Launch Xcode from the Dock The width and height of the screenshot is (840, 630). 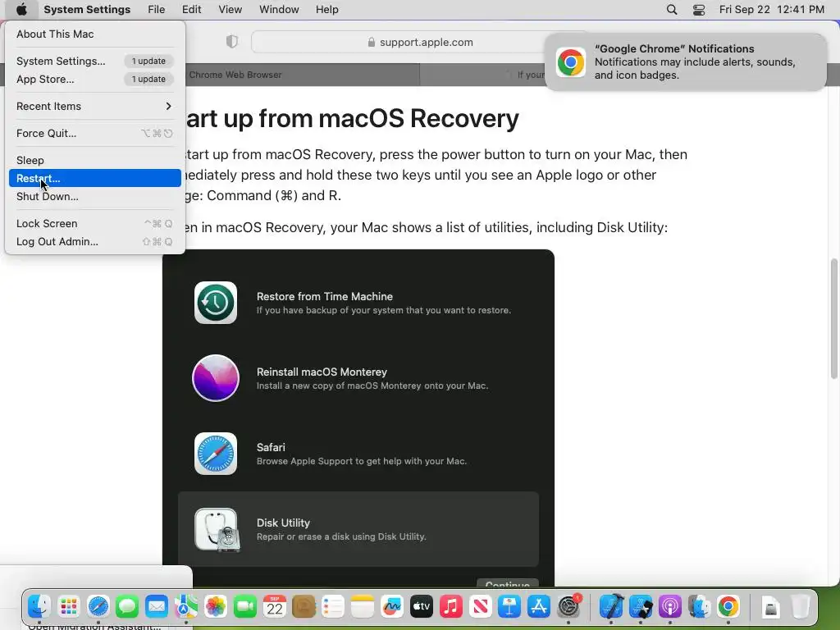coord(611,606)
